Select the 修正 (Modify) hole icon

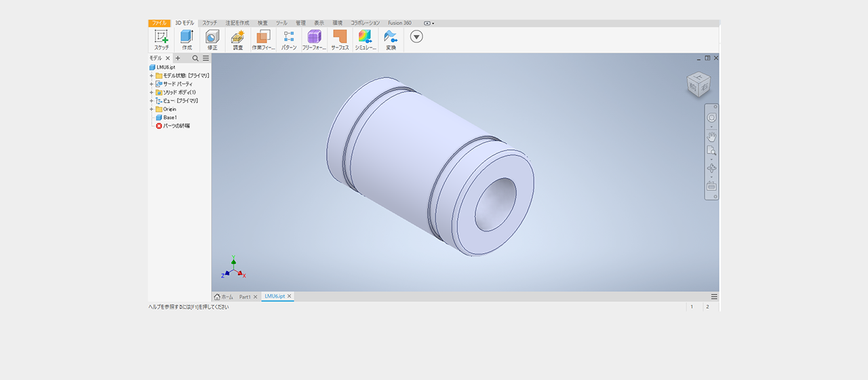tap(212, 37)
